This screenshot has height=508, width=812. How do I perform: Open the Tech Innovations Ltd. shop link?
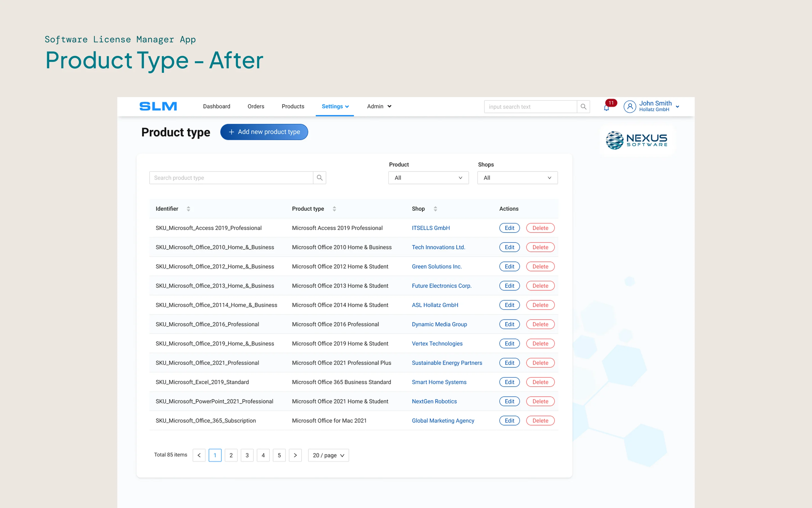pyautogui.click(x=438, y=247)
